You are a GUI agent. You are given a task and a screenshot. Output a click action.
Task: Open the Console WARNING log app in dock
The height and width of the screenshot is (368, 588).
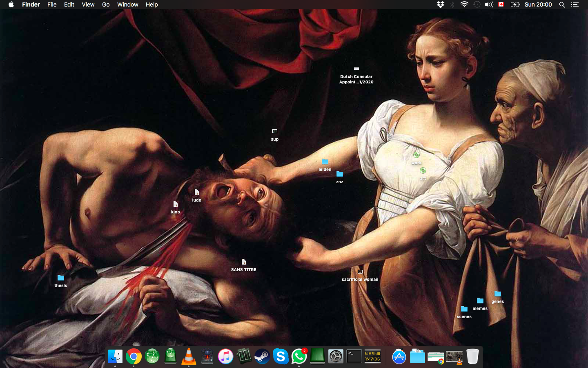click(x=372, y=357)
